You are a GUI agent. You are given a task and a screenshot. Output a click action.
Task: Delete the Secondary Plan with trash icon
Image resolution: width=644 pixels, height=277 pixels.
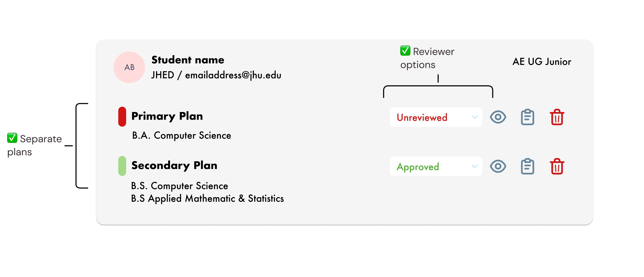point(557,166)
